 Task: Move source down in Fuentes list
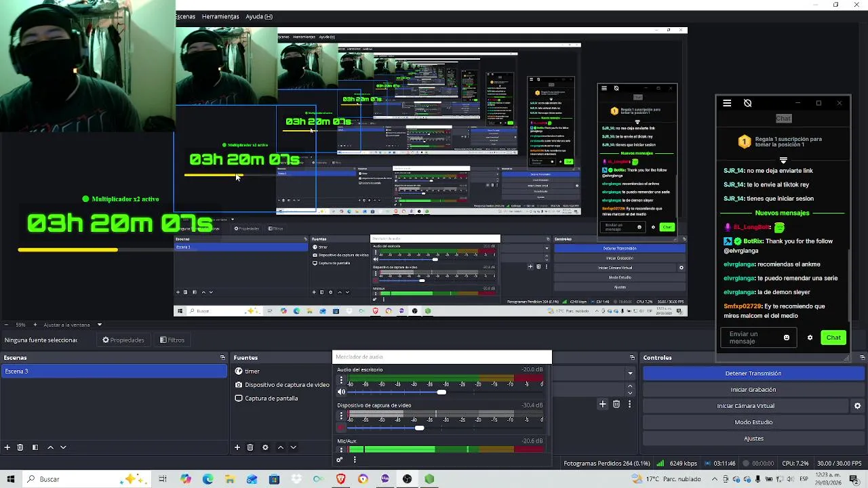(x=293, y=447)
